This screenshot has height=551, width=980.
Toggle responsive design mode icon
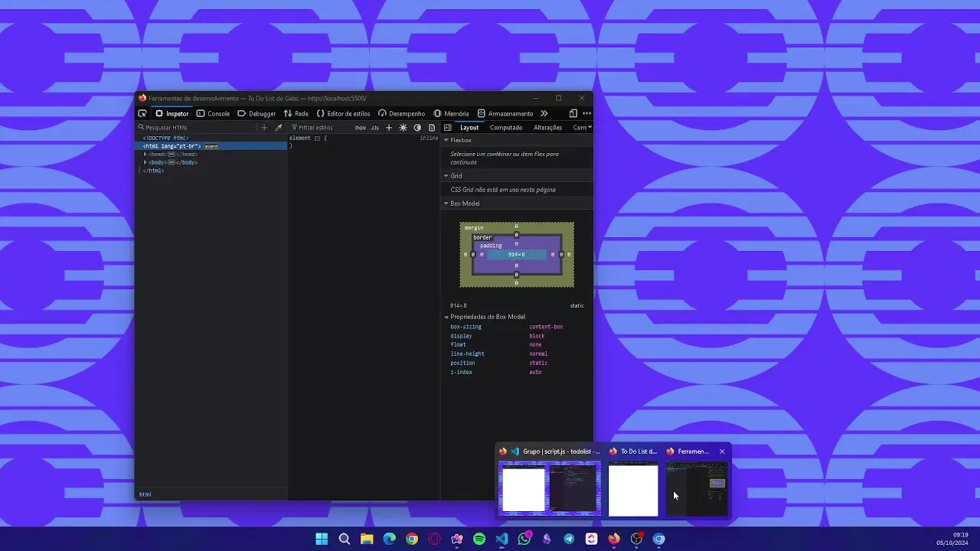573,113
